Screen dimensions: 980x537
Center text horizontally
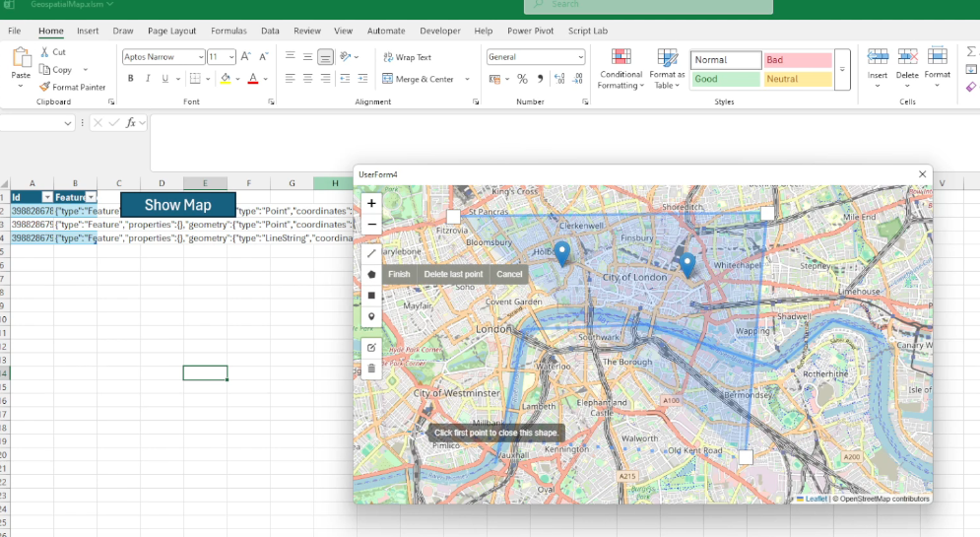pyautogui.click(x=307, y=79)
